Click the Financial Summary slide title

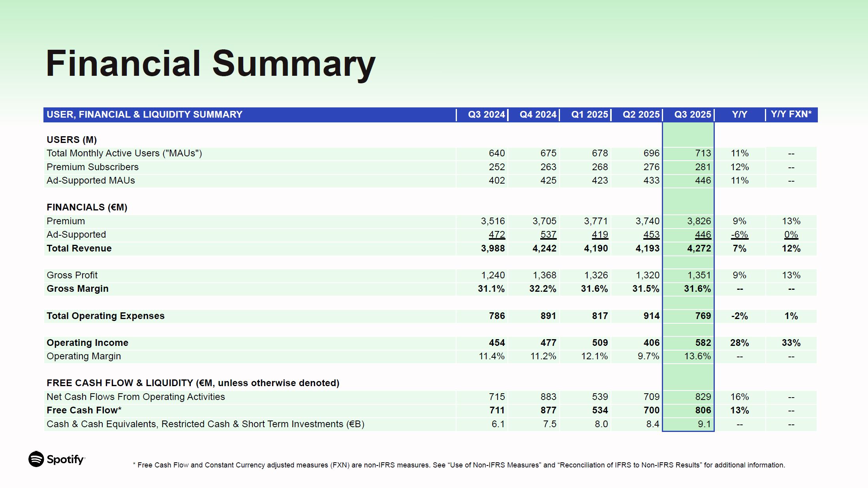(210, 64)
